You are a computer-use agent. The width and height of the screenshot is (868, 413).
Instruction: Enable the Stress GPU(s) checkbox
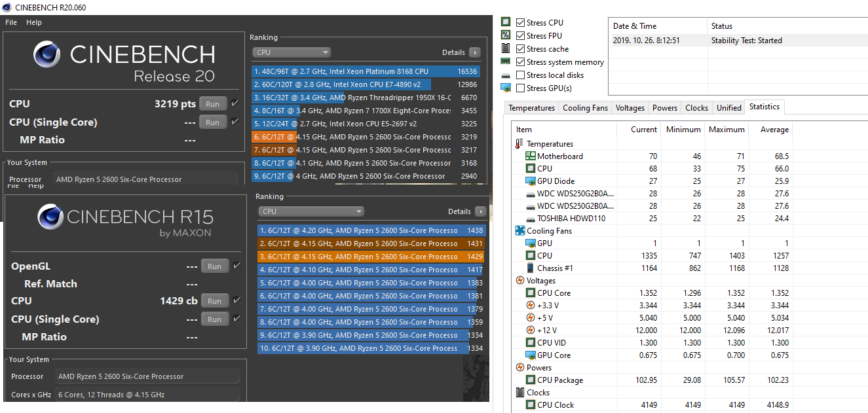[520, 88]
